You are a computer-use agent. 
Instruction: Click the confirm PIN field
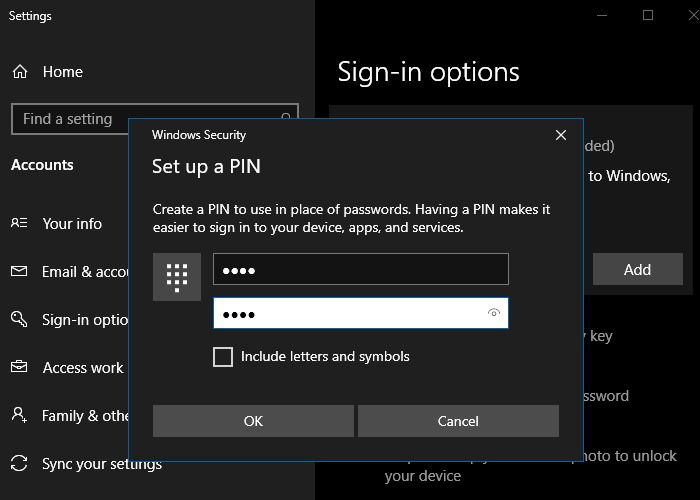pyautogui.click(x=361, y=313)
